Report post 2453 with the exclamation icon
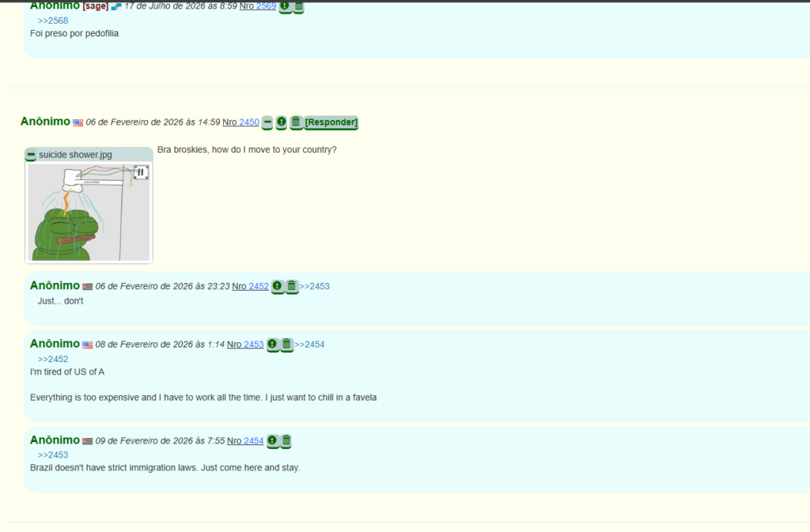The height and width of the screenshot is (532, 810). click(x=273, y=344)
